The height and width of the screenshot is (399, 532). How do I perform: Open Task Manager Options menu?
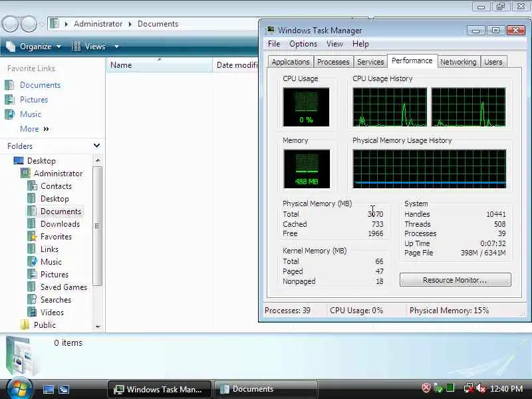[303, 44]
